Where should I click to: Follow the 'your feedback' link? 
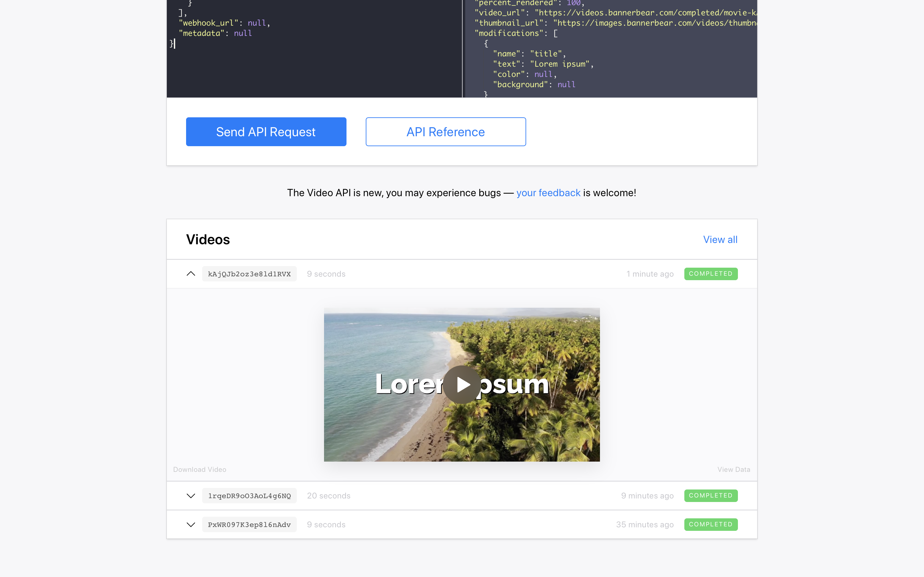pos(548,193)
